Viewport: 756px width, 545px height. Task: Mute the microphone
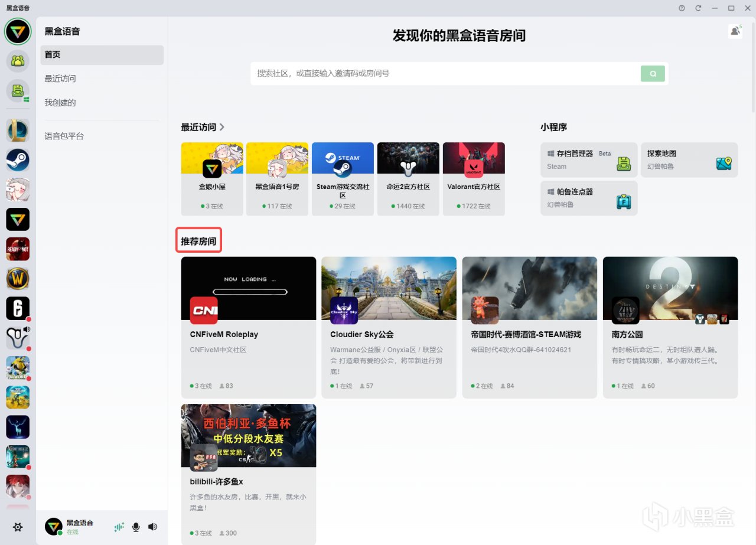tap(136, 527)
